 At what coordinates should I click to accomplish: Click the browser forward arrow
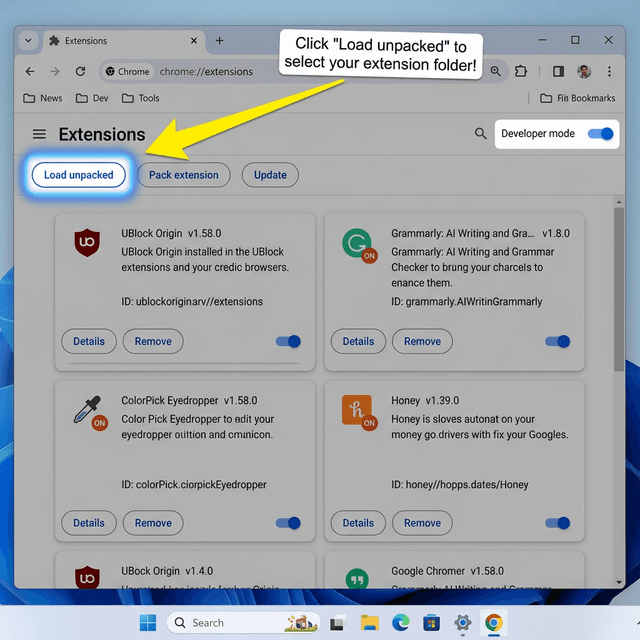pos(55,71)
